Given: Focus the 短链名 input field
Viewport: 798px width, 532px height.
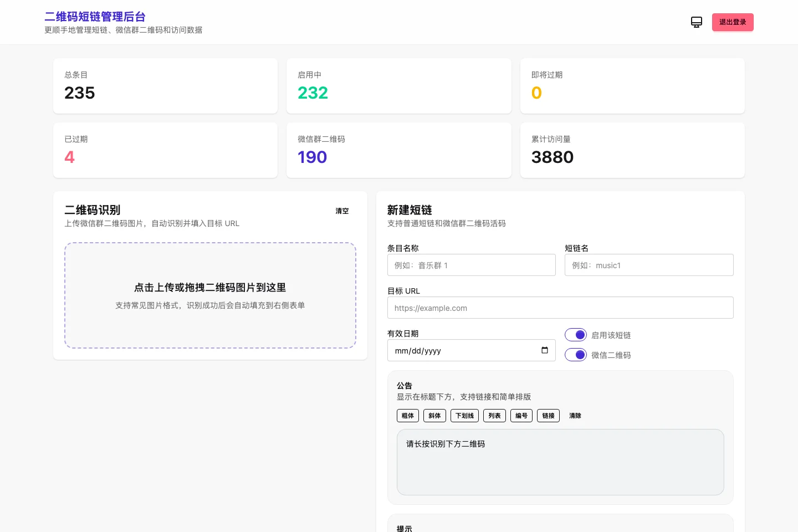Looking at the screenshot, I should [649, 265].
